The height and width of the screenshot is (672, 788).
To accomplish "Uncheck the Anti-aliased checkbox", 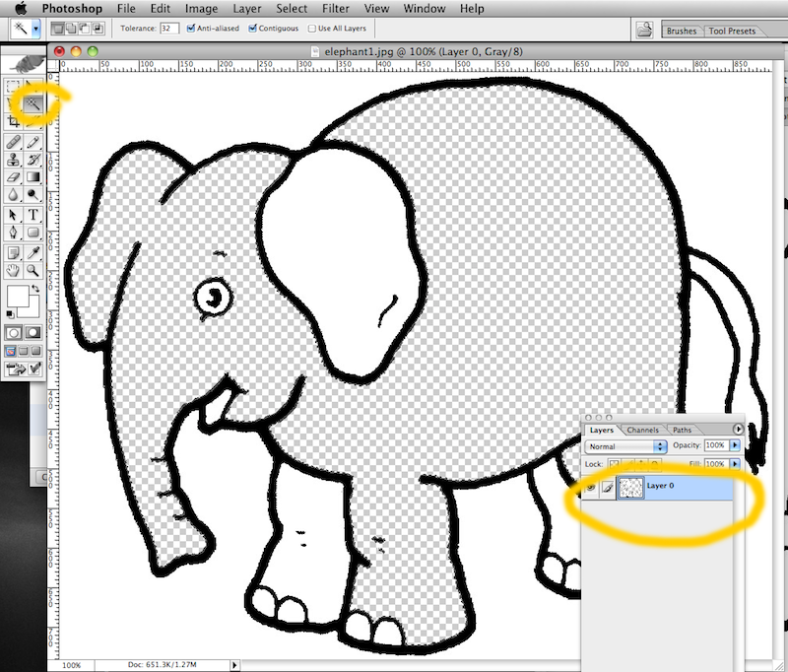I will (x=191, y=29).
